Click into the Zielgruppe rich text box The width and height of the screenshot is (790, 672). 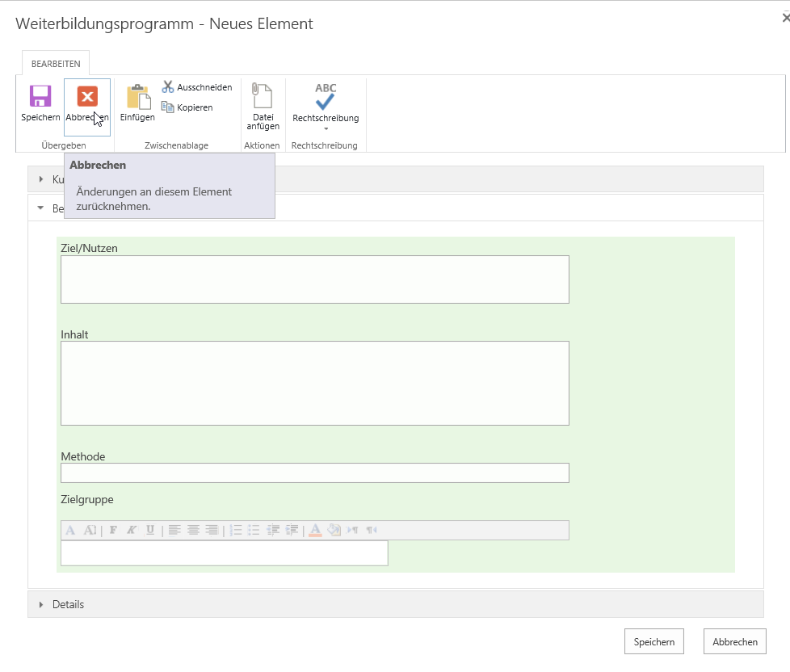[x=225, y=553]
